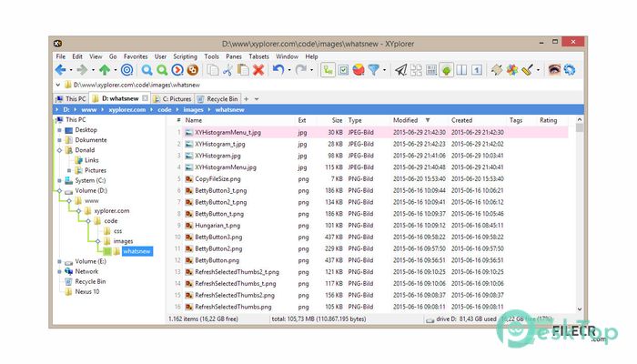Toggle the folder tree panel icon
This screenshot has width=637, height=364.
328,70
